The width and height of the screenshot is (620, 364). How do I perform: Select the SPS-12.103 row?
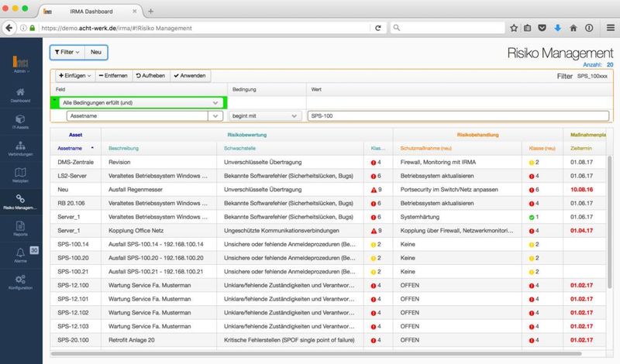328,327
